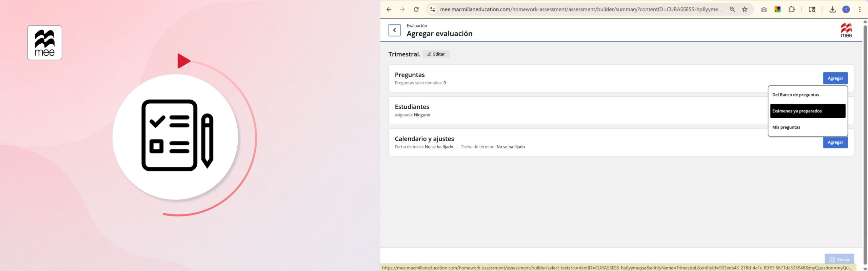Select Del Banco de preguntas option

coord(808,95)
